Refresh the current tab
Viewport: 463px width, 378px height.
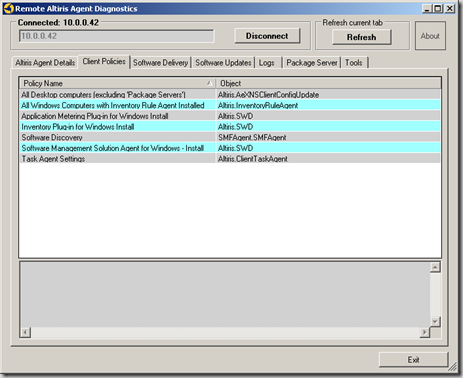[361, 37]
